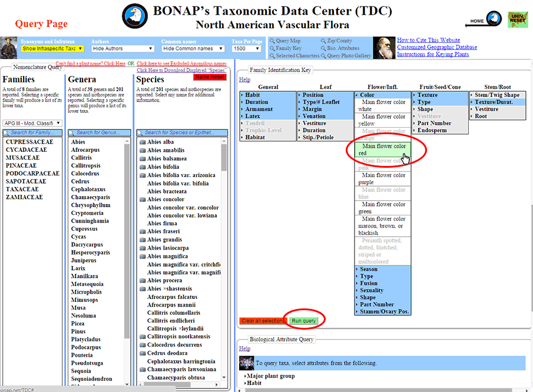Open the map icon beside Abies amabilis
This screenshot has height=392, width=533.
point(143,150)
